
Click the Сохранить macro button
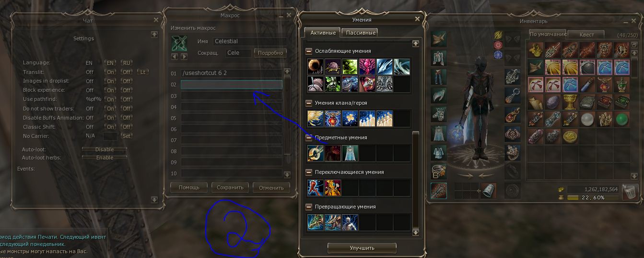(230, 187)
